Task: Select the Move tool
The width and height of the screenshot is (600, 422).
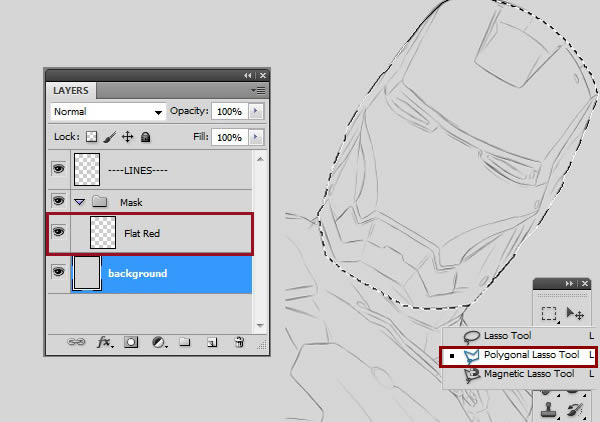Action: pyautogui.click(x=575, y=313)
